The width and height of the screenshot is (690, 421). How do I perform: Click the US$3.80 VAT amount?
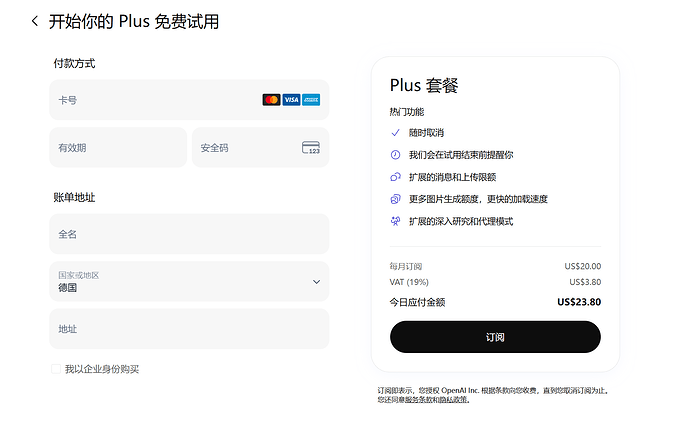(x=585, y=282)
